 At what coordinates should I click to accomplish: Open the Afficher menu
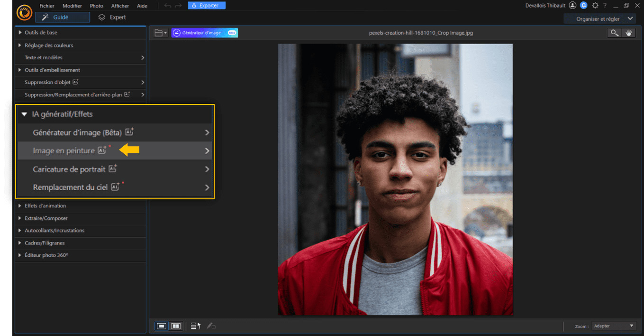[x=120, y=6]
